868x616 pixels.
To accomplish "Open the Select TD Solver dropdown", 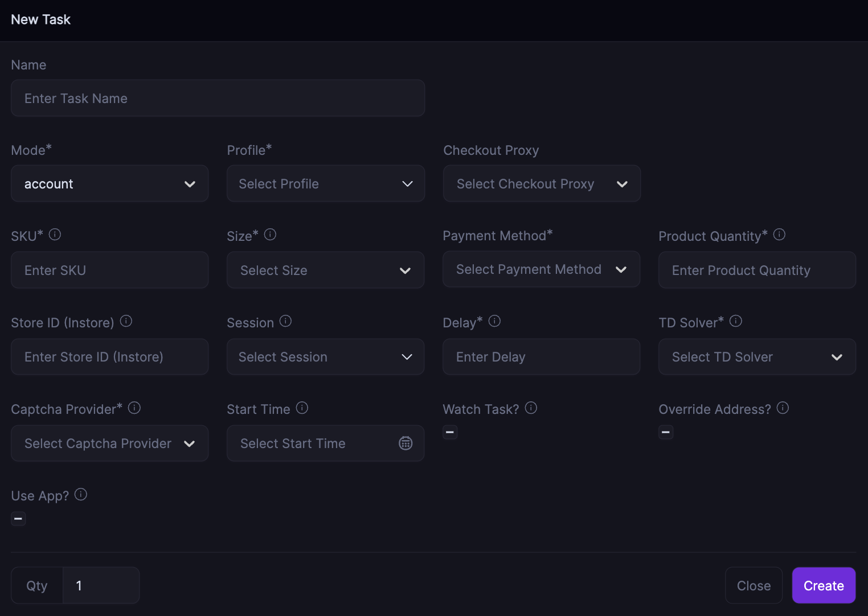I will (x=756, y=357).
